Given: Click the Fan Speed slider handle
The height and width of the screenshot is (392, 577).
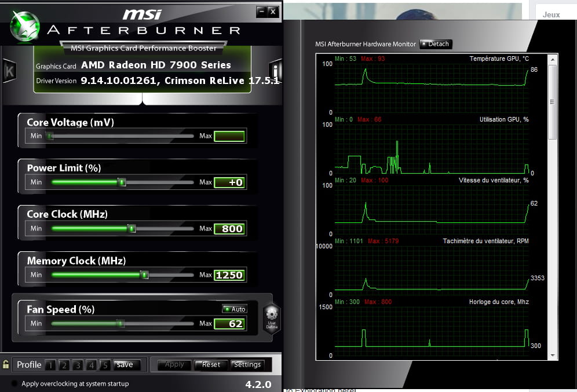Looking at the screenshot, I should point(120,324).
